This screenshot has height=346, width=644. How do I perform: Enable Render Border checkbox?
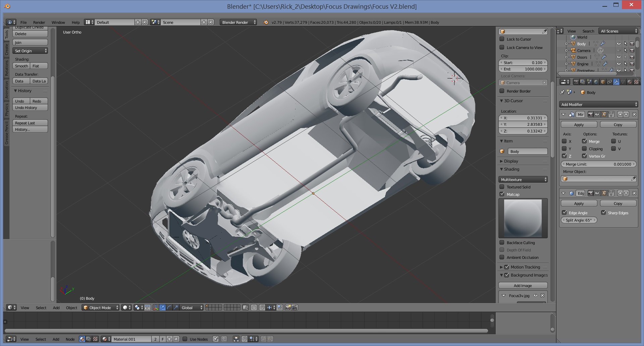coord(502,91)
